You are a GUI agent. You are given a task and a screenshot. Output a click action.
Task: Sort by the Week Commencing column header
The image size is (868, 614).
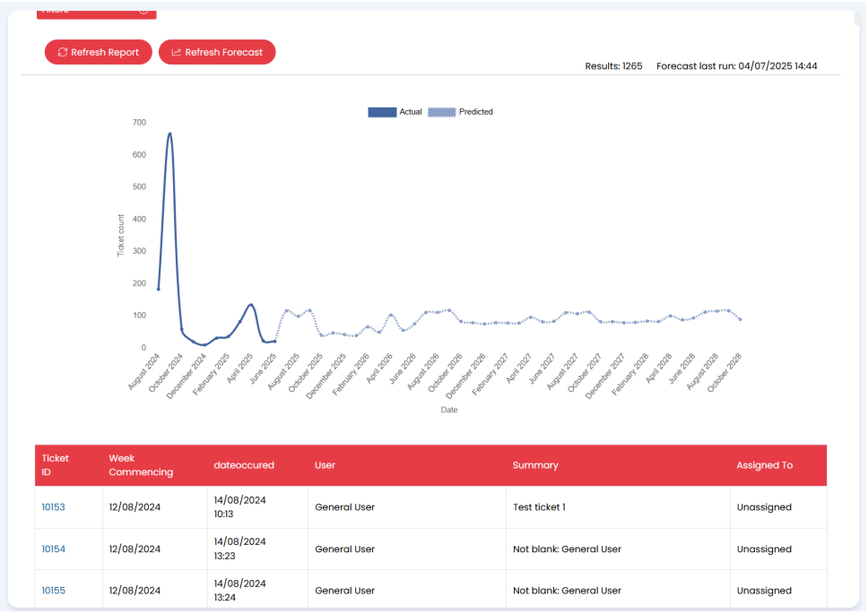[x=141, y=465]
